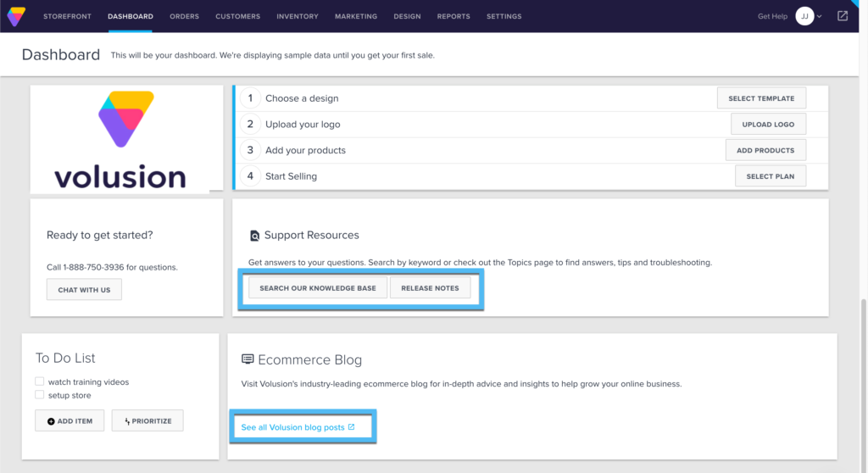Click the Add Item button

(70, 421)
